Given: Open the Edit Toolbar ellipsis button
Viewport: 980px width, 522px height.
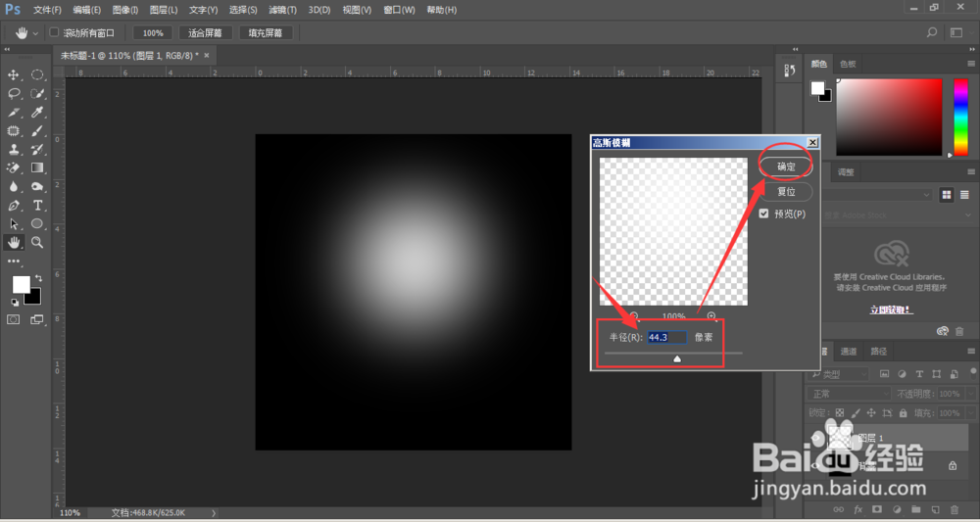Looking at the screenshot, I should tap(13, 261).
